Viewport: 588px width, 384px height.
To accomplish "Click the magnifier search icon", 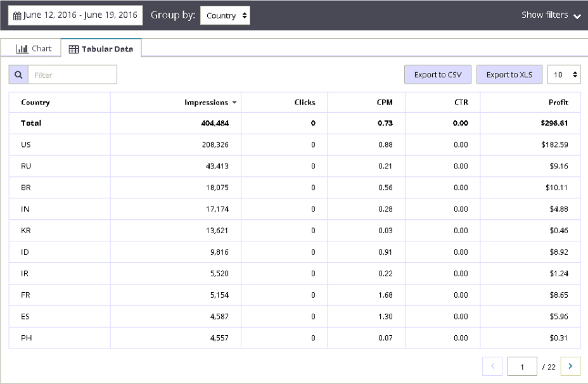I will point(18,75).
